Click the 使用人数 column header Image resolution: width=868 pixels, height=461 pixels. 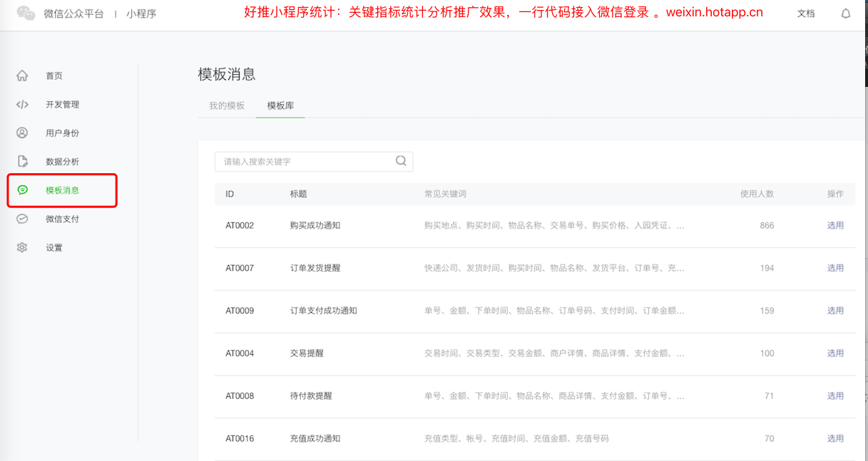pos(757,194)
